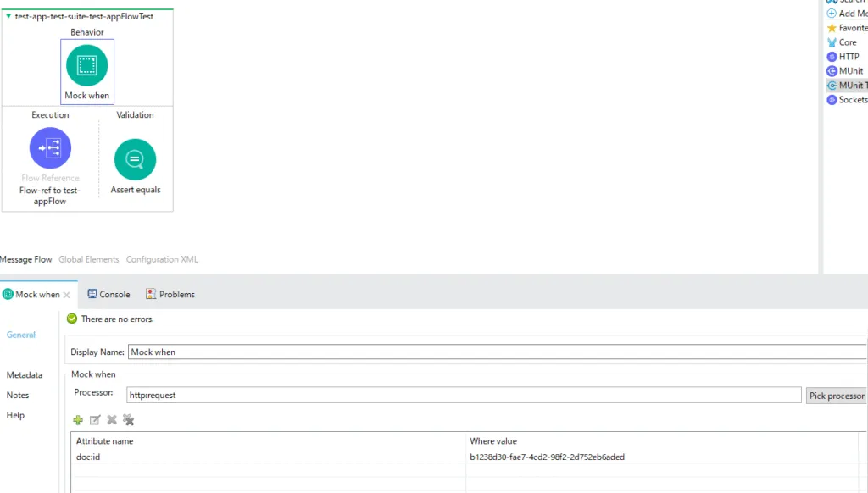
Task: Open the Sockets palette category
Action: 847,100
